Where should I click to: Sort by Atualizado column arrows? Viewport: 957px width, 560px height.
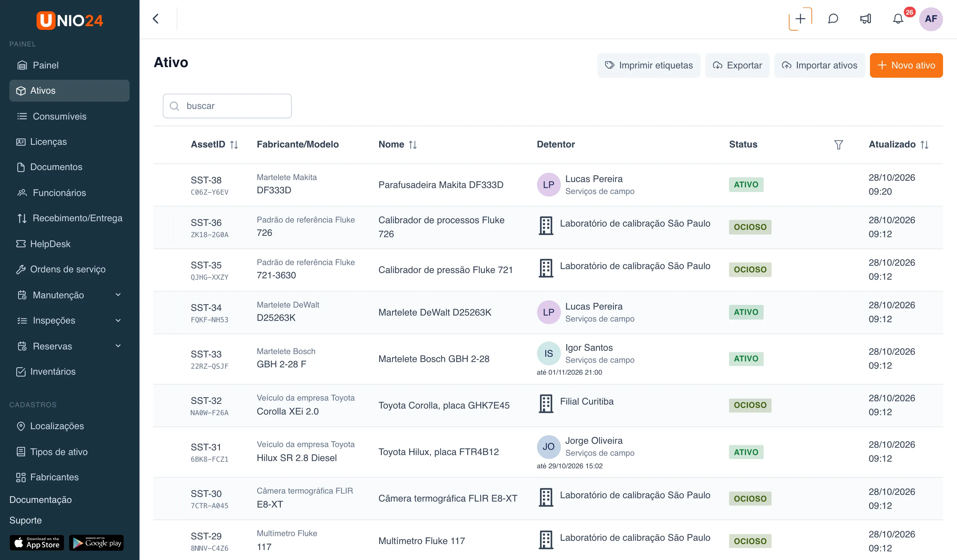point(924,145)
